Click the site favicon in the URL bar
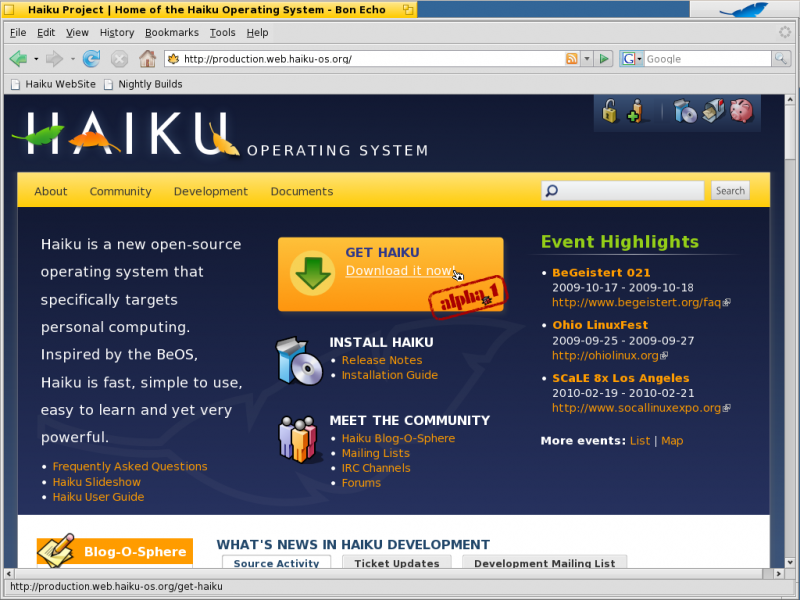This screenshot has width=800, height=600. click(173, 59)
